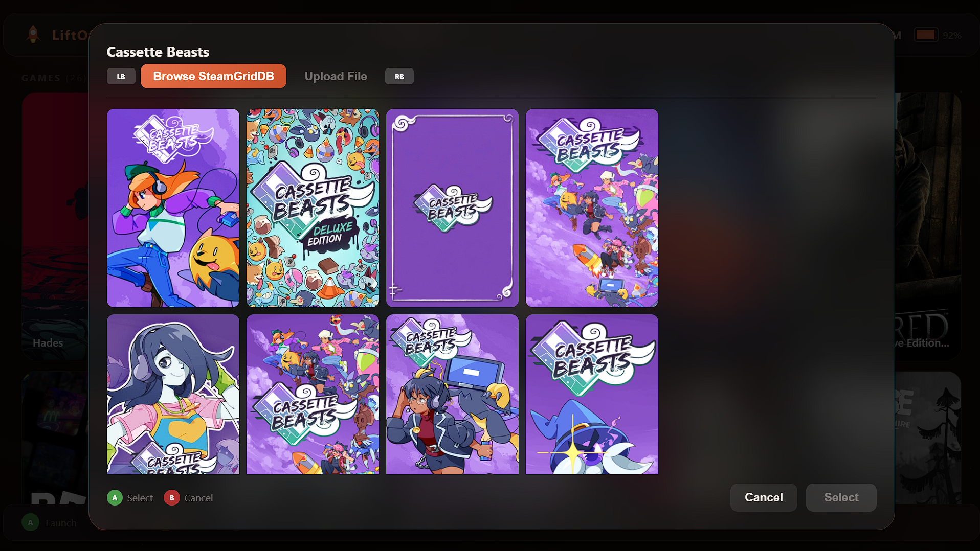Choose the Deluxe Edition cover art
The height and width of the screenshot is (551, 980).
[x=313, y=208]
